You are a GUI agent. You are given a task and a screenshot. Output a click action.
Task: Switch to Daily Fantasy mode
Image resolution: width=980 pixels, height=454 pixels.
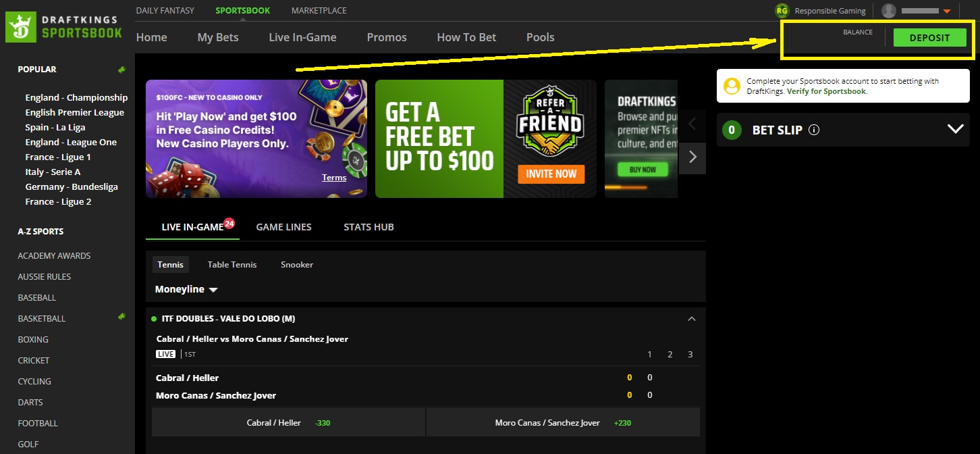[165, 10]
